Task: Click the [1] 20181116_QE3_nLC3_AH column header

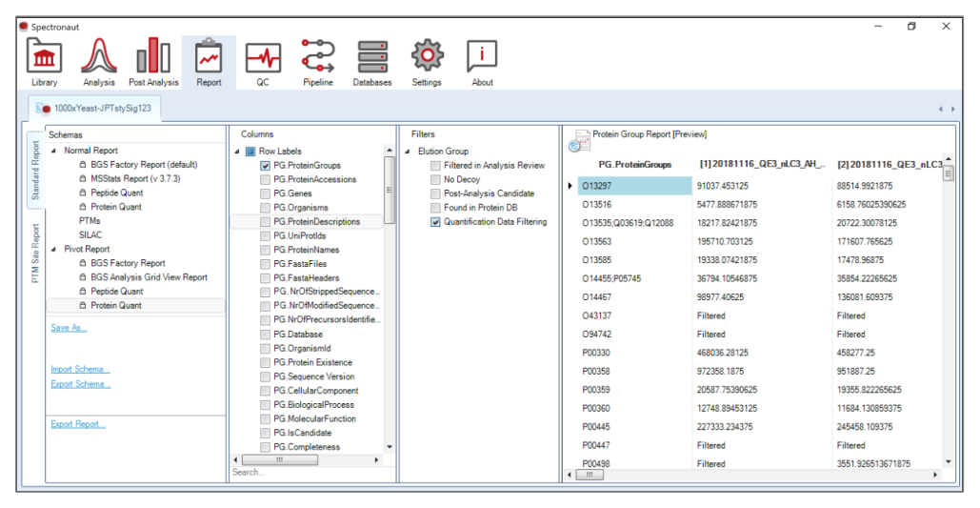Action: coord(762,165)
